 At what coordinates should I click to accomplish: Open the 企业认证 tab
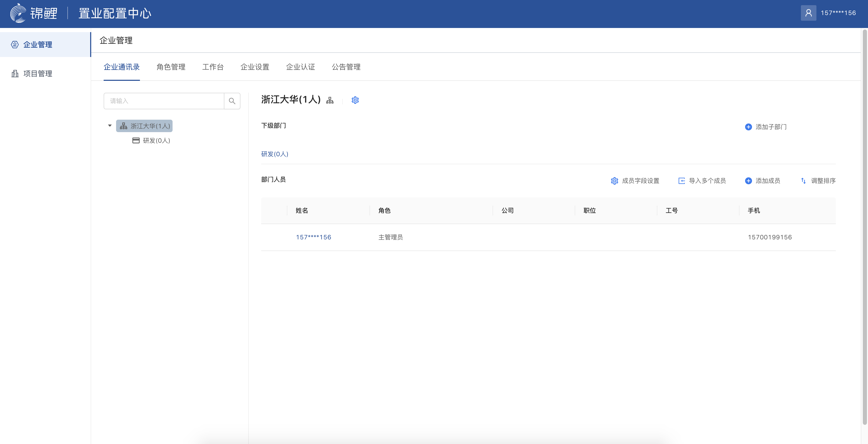click(301, 67)
